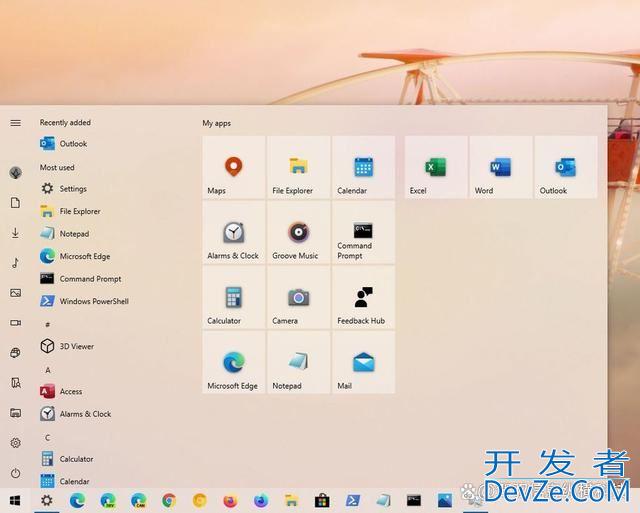Open Network from Start sidebar

pos(16,353)
